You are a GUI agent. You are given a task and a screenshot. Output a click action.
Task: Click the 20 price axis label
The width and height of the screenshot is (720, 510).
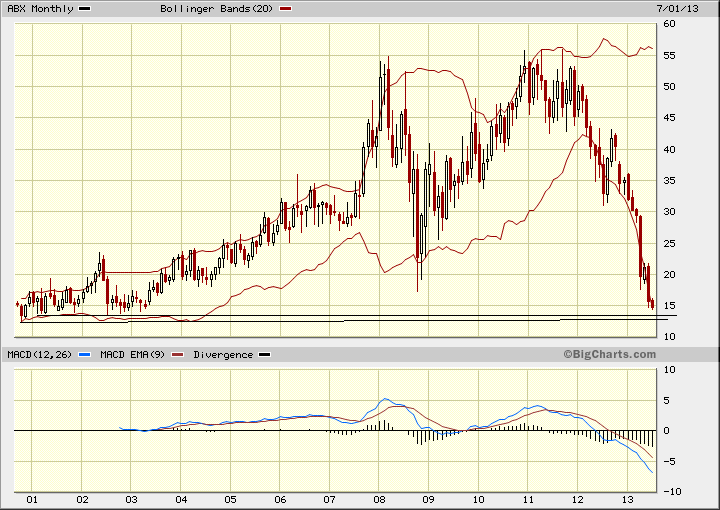click(669, 275)
